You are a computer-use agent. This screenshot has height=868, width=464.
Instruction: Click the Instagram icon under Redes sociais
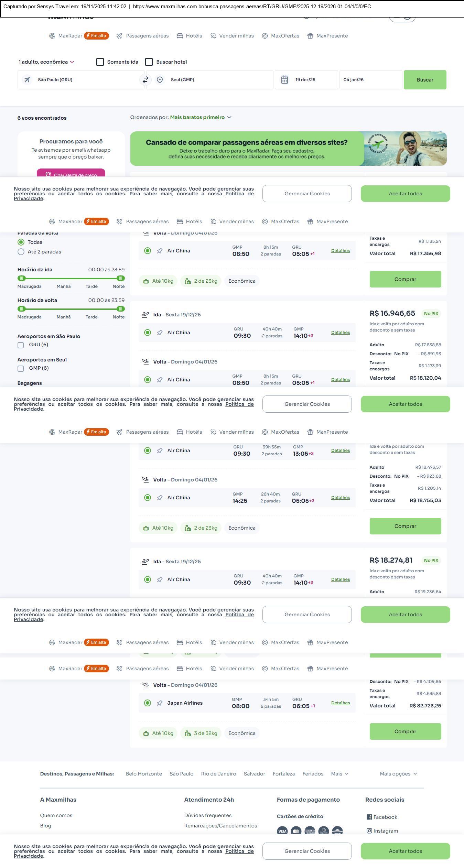point(369,831)
